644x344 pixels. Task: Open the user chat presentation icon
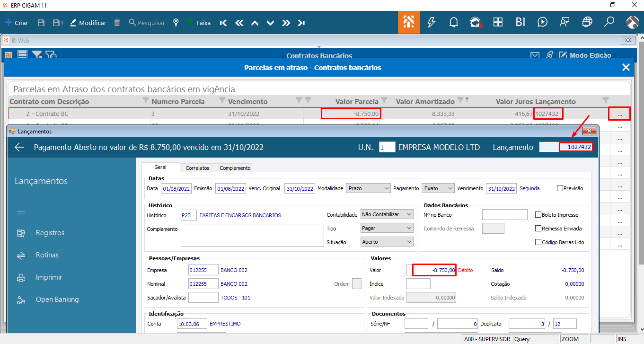[565, 22]
